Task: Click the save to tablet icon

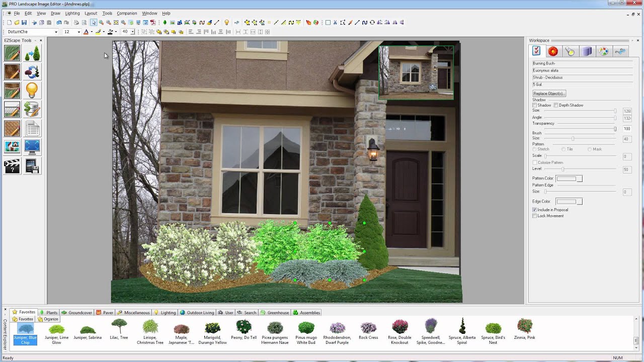Action: tap(32, 165)
